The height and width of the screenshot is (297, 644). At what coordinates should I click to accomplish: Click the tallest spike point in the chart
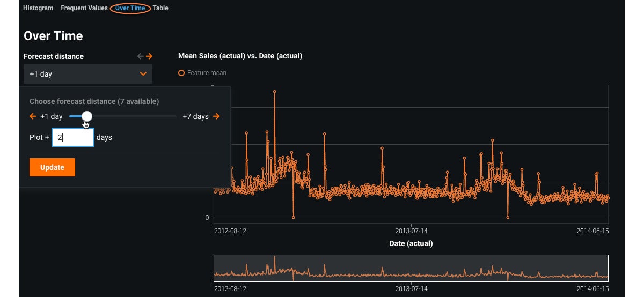pos(274,92)
